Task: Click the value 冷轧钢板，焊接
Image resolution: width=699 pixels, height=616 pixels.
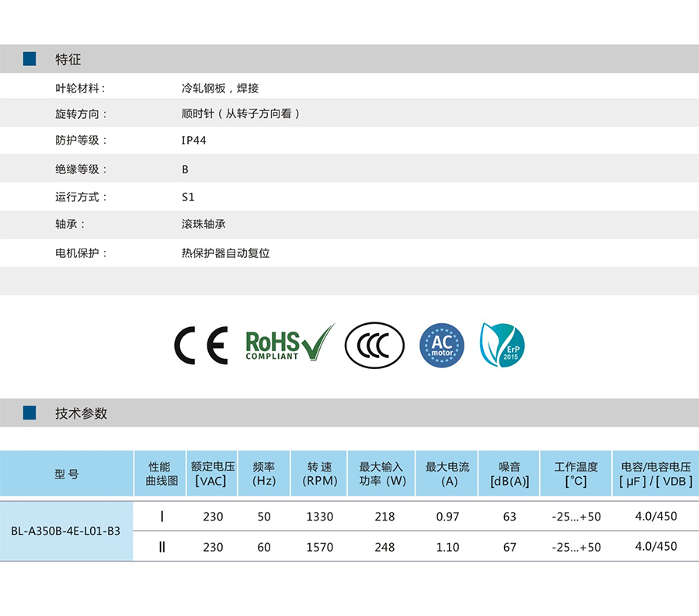Action: tap(221, 89)
